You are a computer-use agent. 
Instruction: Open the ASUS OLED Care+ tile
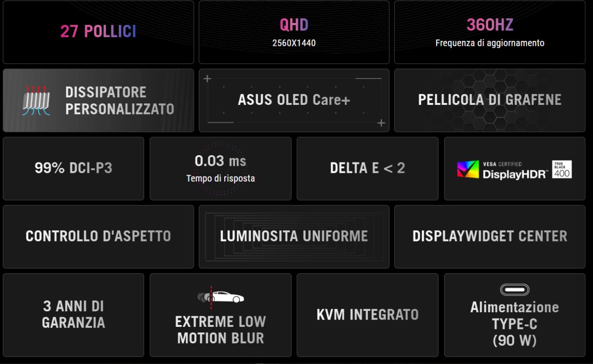pos(294,100)
